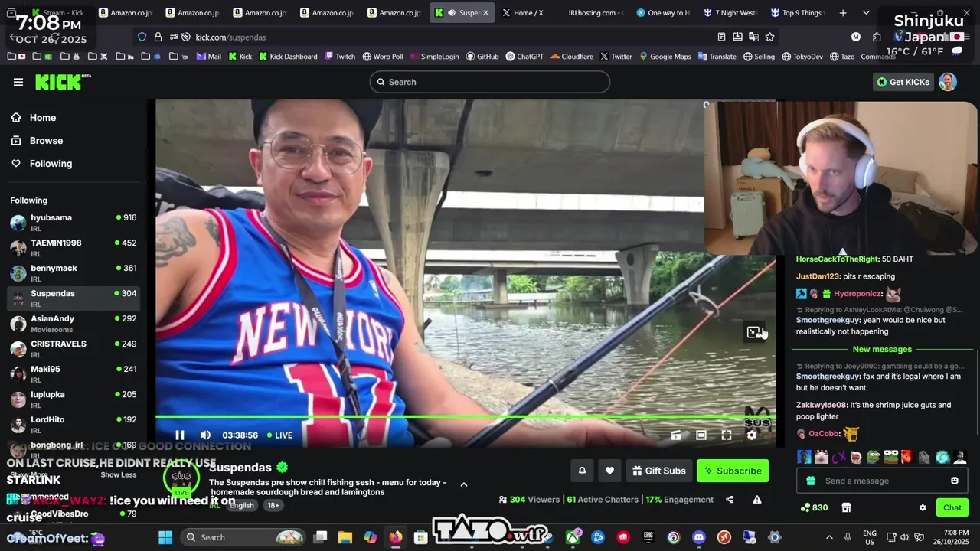Open the KICKs shop icon
Screen dimensions: 980x551
[x=846, y=507]
